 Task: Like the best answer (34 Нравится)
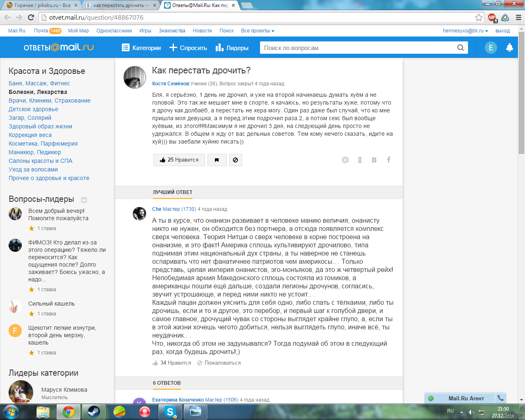click(172, 363)
